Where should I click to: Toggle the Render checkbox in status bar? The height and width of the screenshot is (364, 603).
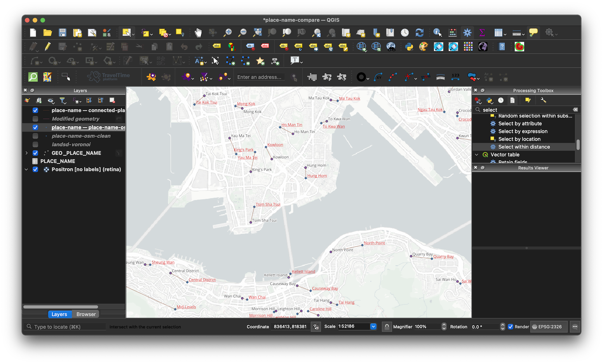(511, 327)
